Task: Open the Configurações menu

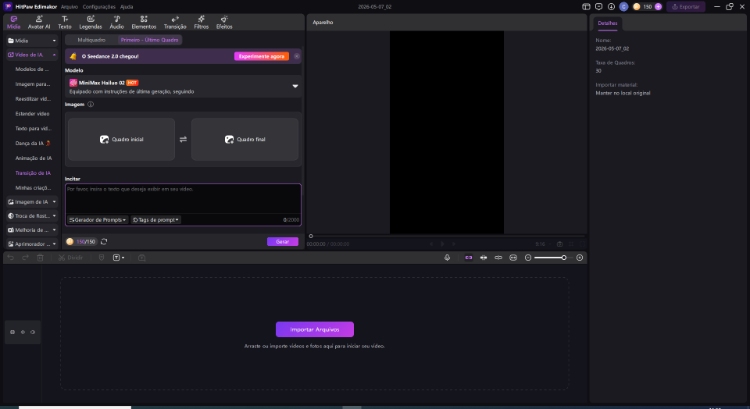Action: 99,7
